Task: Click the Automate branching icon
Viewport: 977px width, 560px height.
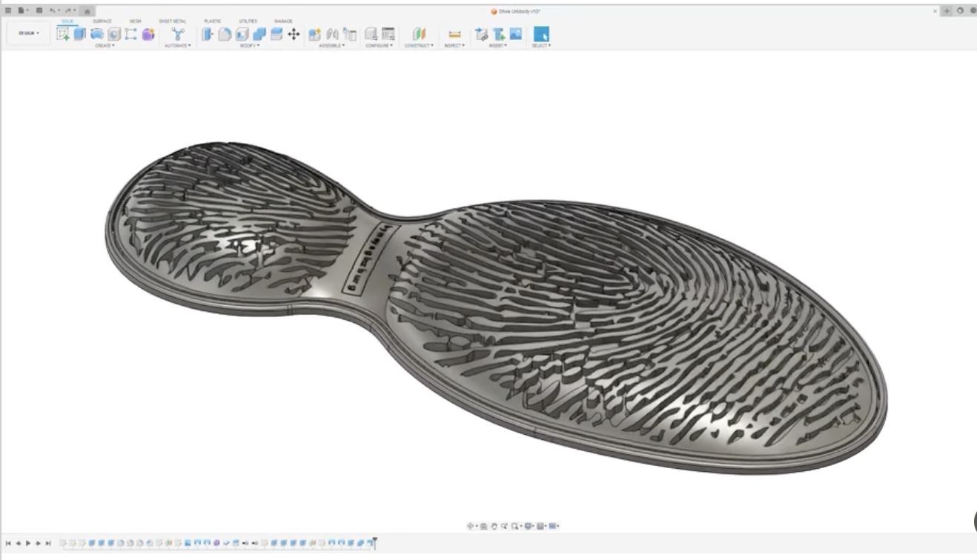Action: (x=178, y=34)
